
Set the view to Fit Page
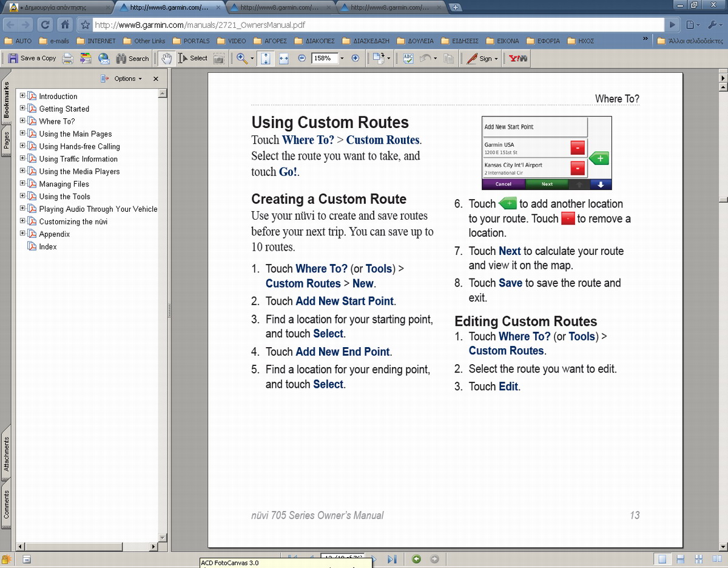coord(266,58)
